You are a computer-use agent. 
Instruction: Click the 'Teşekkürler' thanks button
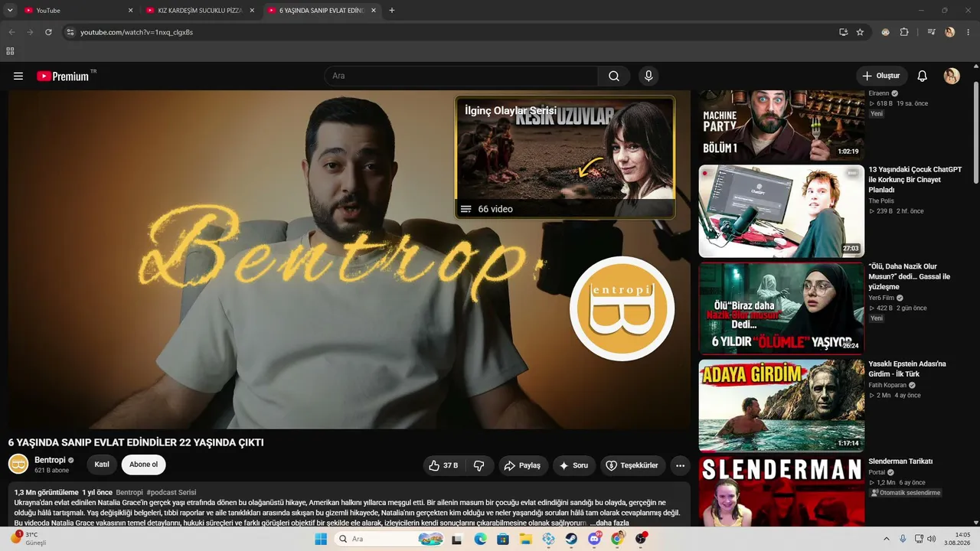pyautogui.click(x=632, y=465)
